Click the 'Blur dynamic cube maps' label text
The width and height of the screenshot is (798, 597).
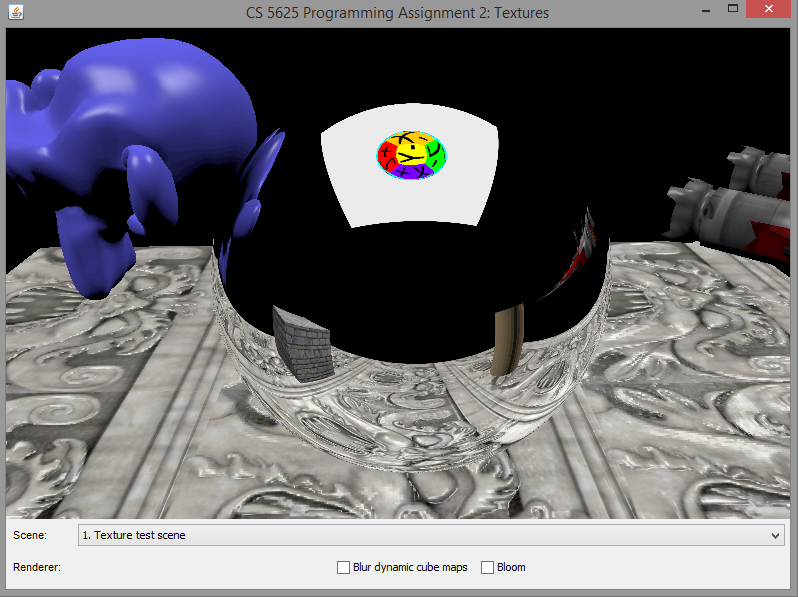coord(410,568)
